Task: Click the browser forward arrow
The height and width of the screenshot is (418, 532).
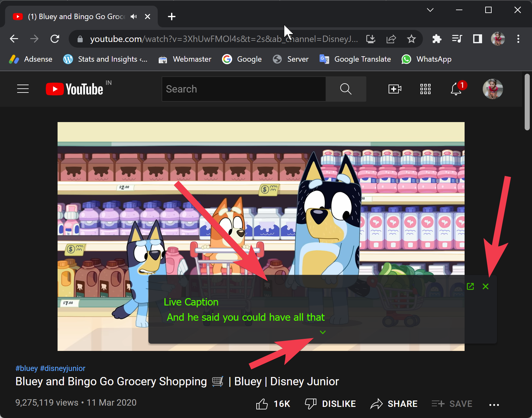Action: pos(34,39)
